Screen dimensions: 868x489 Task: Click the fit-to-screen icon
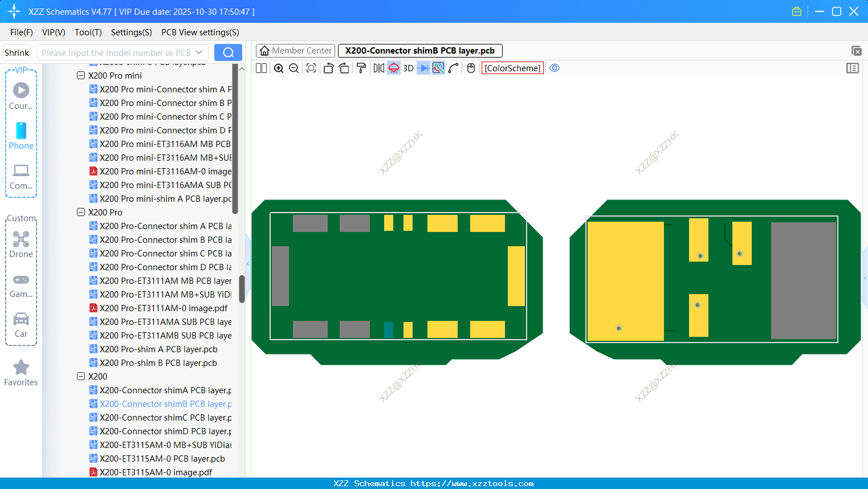pyautogui.click(x=311, y=68)
